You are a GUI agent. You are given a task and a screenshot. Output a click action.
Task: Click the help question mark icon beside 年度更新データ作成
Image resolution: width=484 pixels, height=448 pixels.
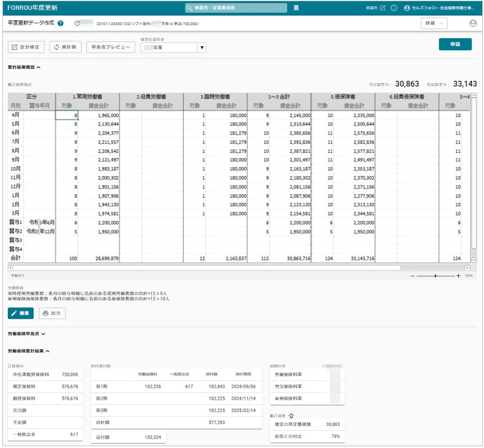60,23
